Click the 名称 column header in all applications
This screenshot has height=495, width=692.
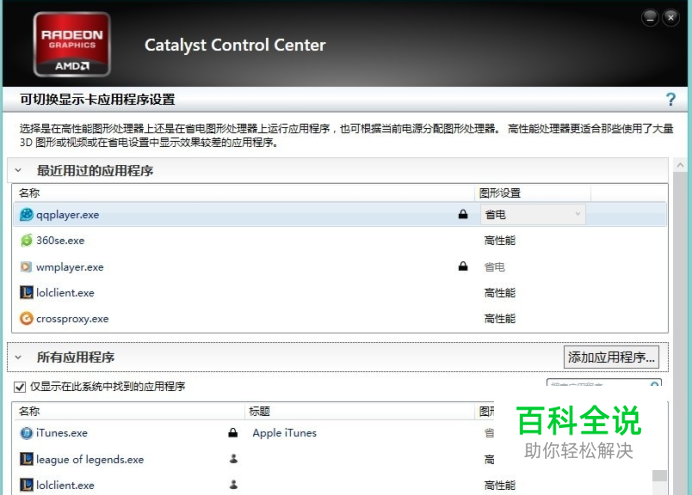click(29, 411)
